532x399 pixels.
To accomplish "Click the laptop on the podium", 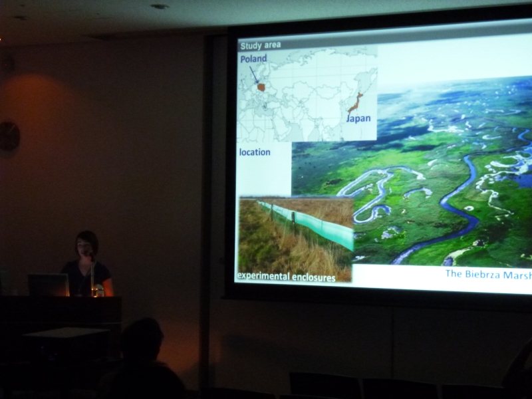I will coord(48,285).
